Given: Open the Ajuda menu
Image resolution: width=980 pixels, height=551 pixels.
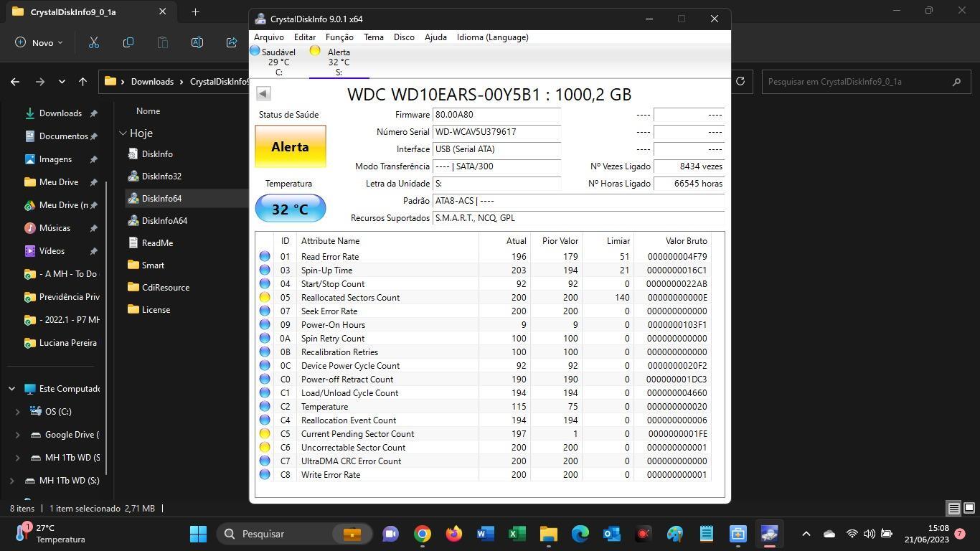Looking at the screenshot, I should (435, 37).
